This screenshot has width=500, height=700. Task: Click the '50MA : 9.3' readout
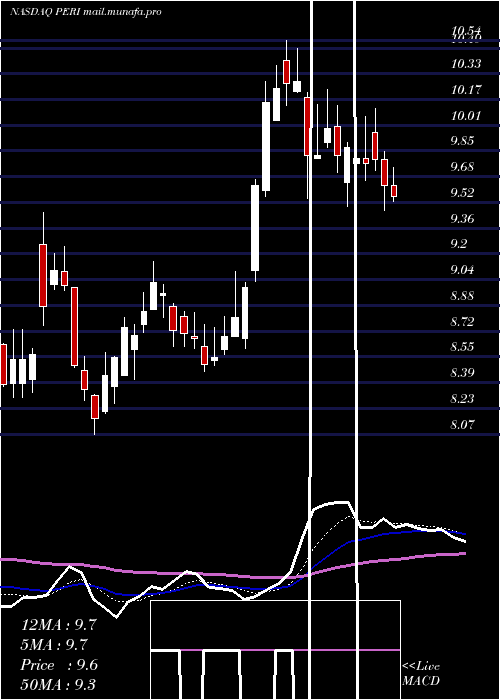click(x=58, y=684)
